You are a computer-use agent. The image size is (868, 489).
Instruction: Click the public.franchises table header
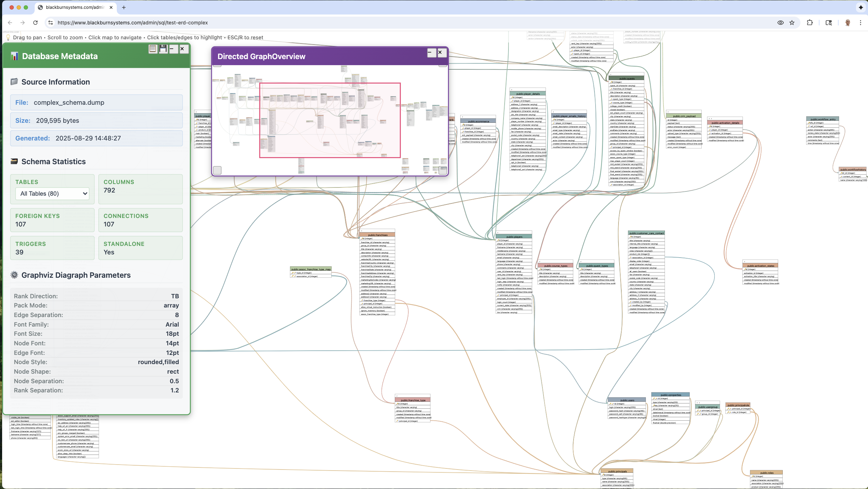point(378,235)
